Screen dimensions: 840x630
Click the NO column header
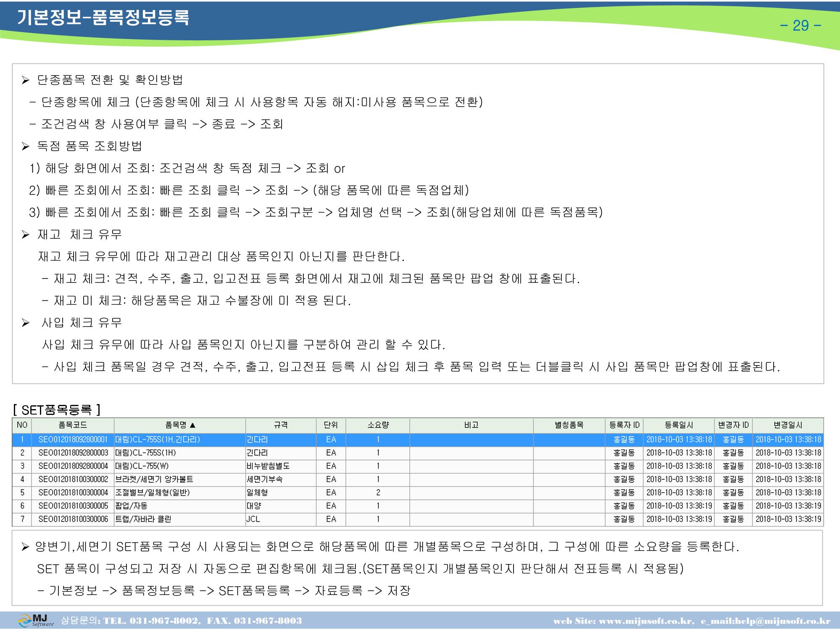22,425
